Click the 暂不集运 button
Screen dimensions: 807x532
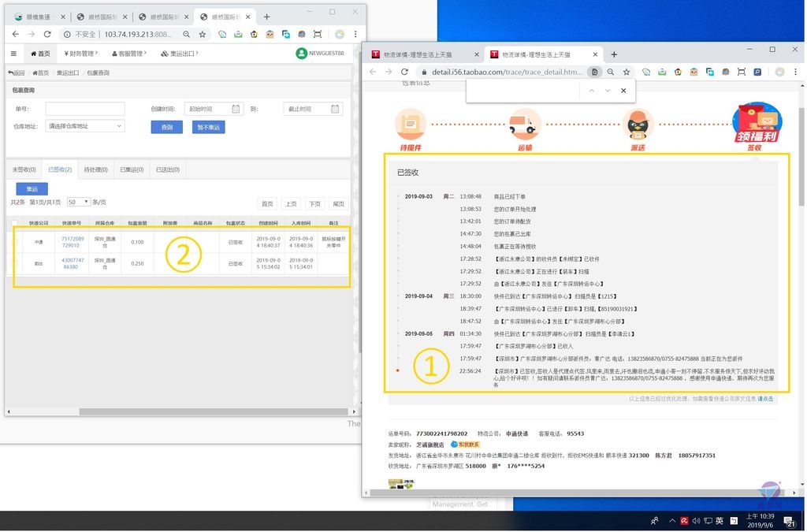click(x=208, y=127)
